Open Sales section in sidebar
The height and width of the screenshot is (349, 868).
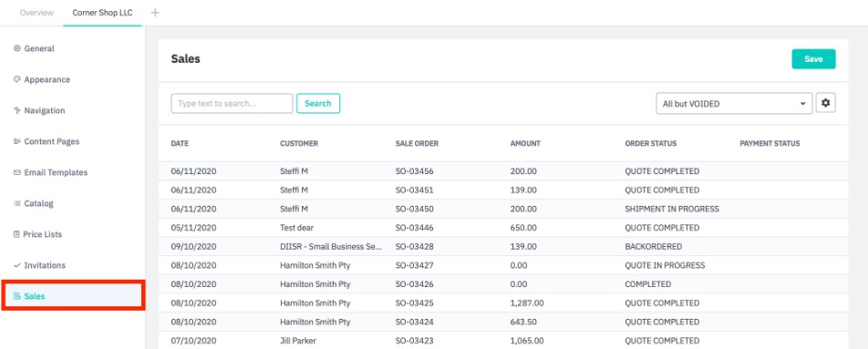point(73,296)
